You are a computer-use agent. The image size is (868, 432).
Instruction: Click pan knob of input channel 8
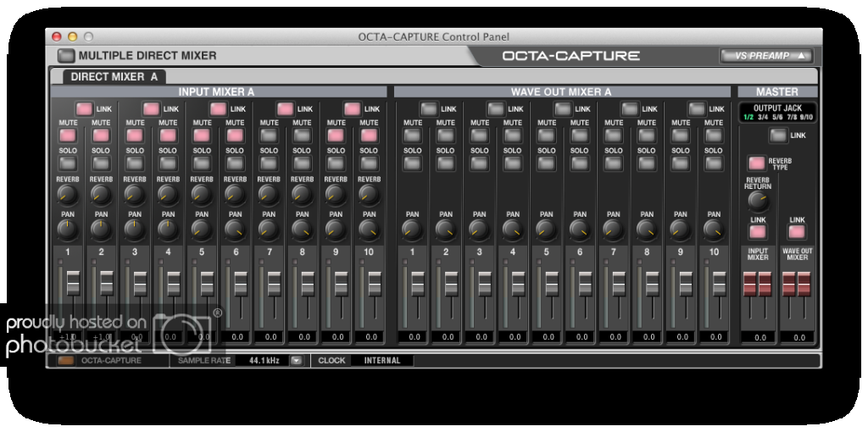click(303, 230)
